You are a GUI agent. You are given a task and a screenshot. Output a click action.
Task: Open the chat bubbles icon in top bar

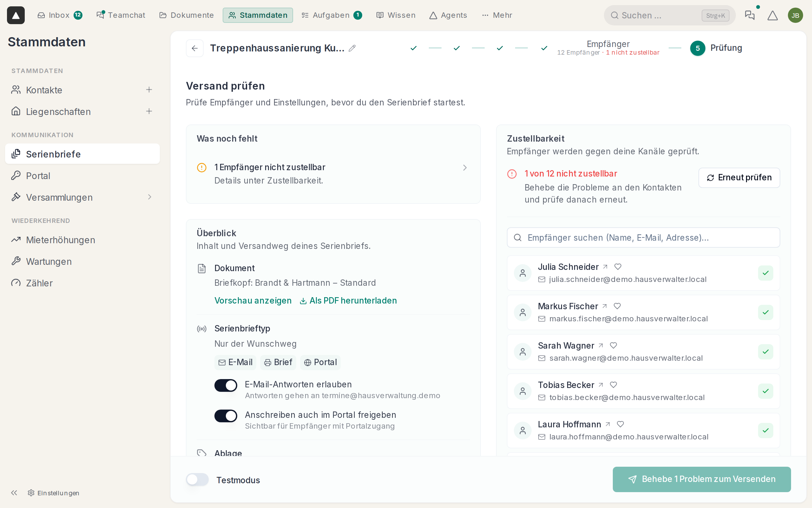(x=750, y=15)
